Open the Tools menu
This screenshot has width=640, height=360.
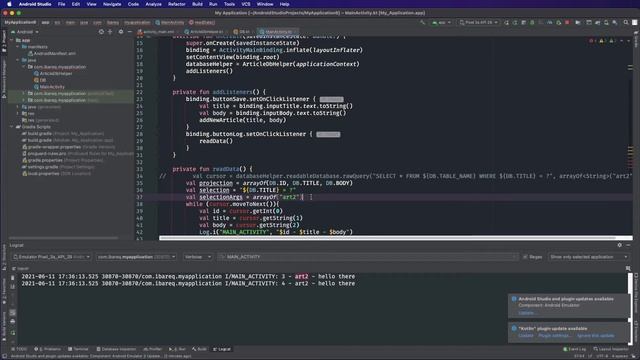(x=229, y=4)
